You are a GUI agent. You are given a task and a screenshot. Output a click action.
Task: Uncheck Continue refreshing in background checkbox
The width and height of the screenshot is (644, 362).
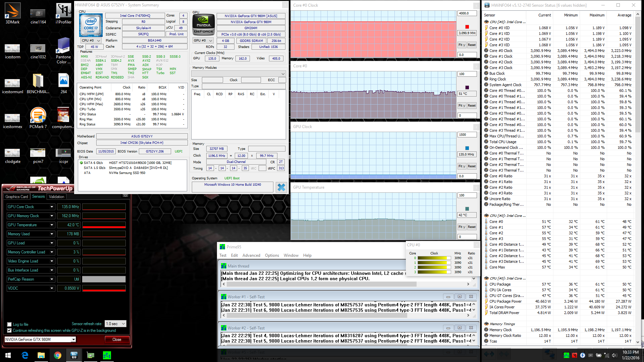coord(9,330)
